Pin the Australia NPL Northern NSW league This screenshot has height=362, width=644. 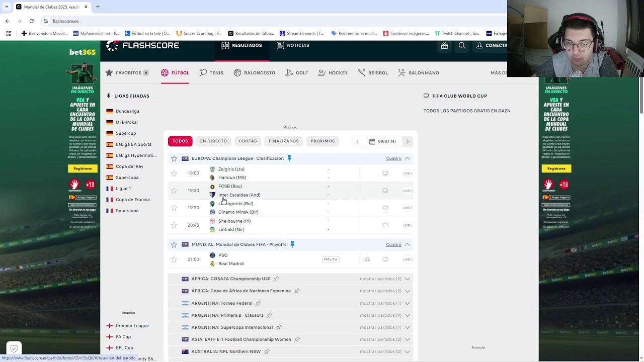(x=267, y=351)
